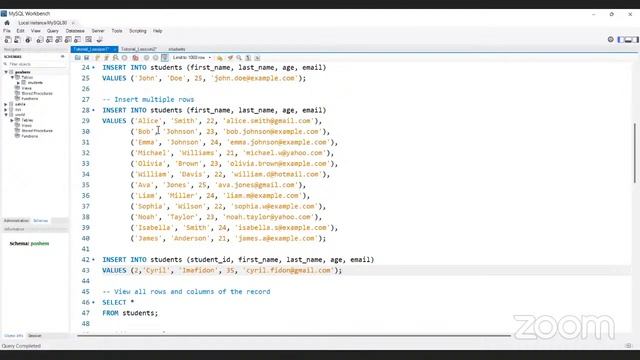Toggle word wrap icon in editor toolbar
The height and width of the screenshot is (360, 640).
click(257, 58)
